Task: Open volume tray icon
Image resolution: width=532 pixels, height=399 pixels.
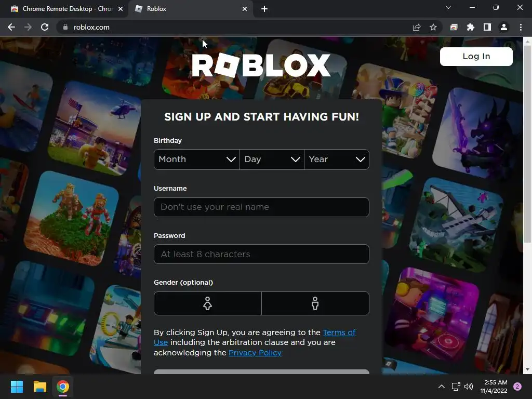Action: (469, 387)
